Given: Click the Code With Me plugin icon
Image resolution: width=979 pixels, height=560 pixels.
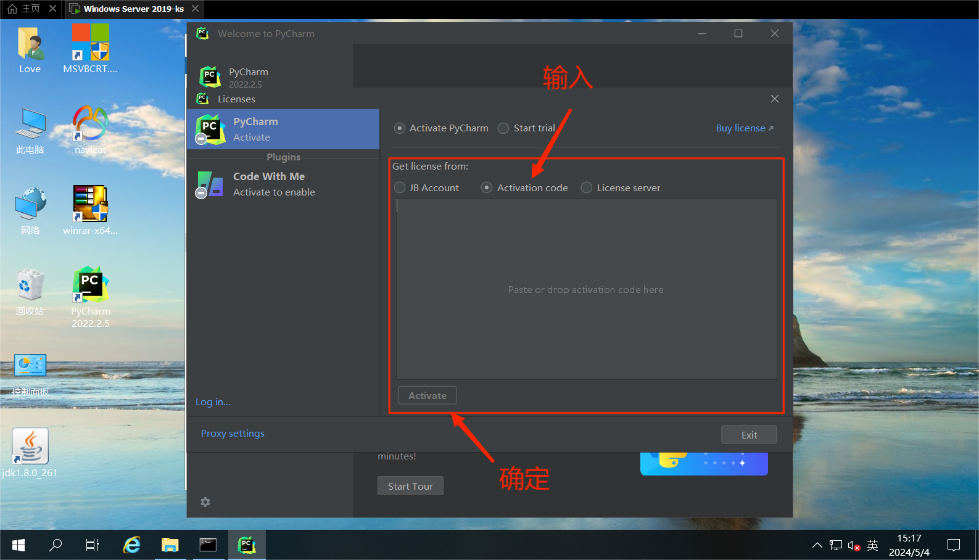Looking at the screenshot, I should (x=210, y=184).
